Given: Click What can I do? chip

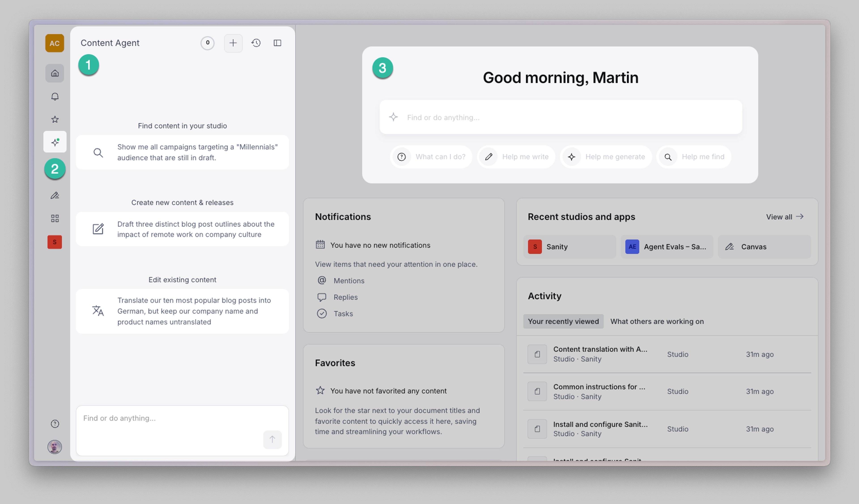Looking at the screenshot, I should pyautogui.click(x=431, y=157).
